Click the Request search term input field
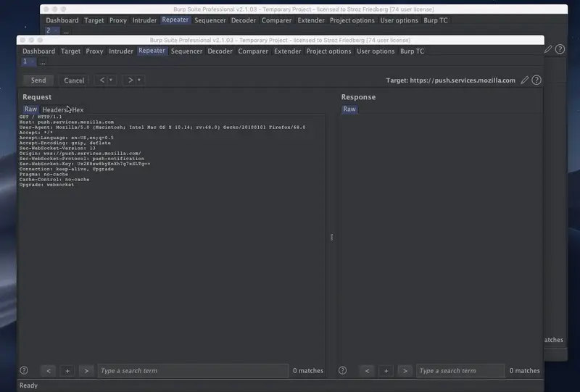The height and width of the screenshot is (392, 580). point(192,370)
